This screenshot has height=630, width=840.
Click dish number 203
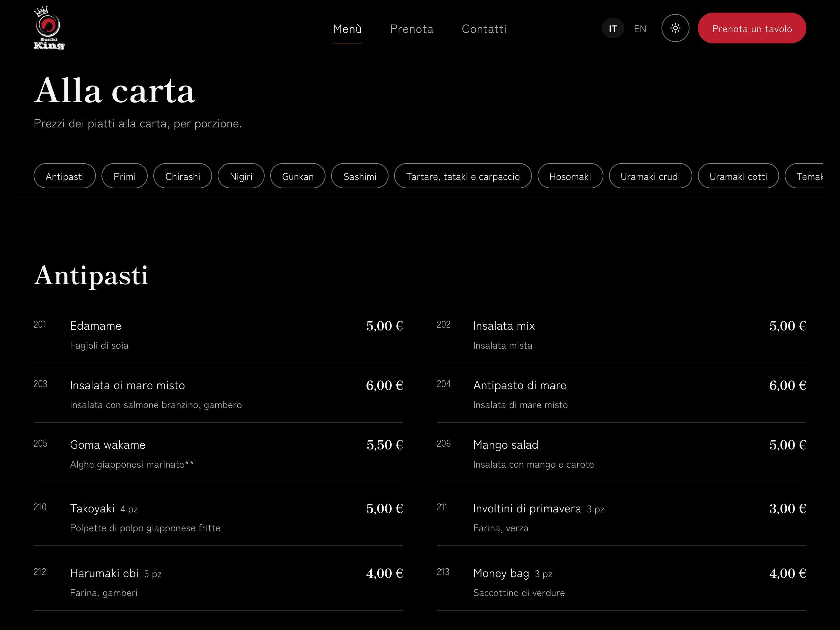coord(40,384)
